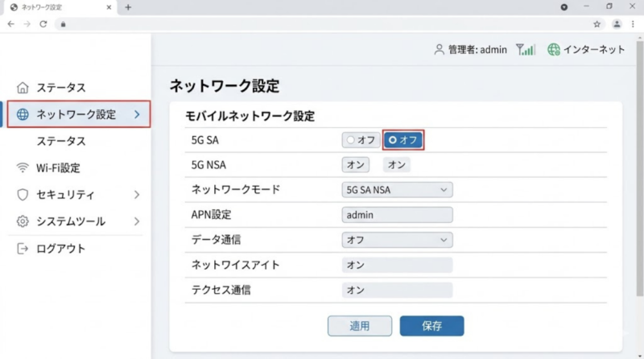The height and width of the screenshot is (359, 644).
Task: Click the 5G NSA row label
Action: tap(208, 165)
